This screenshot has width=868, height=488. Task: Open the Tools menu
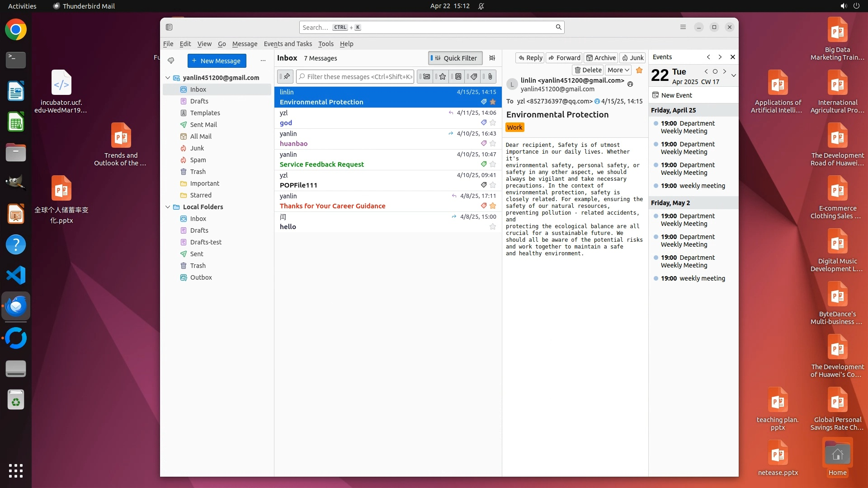click(x=325, y=44)
